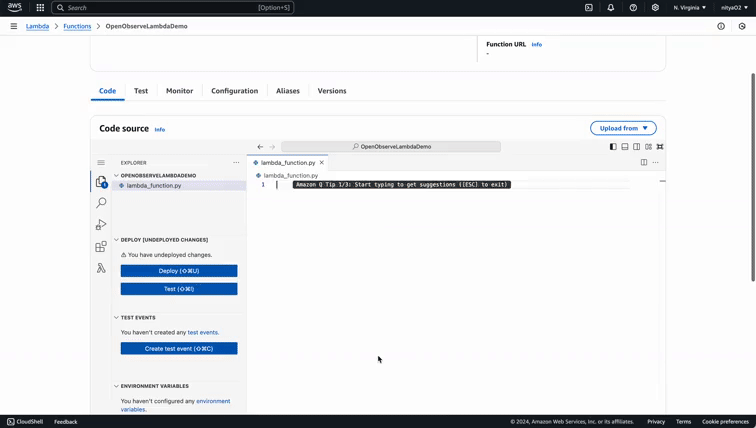Toggle the Lambda side navigation hamburger

coord(14,26)
